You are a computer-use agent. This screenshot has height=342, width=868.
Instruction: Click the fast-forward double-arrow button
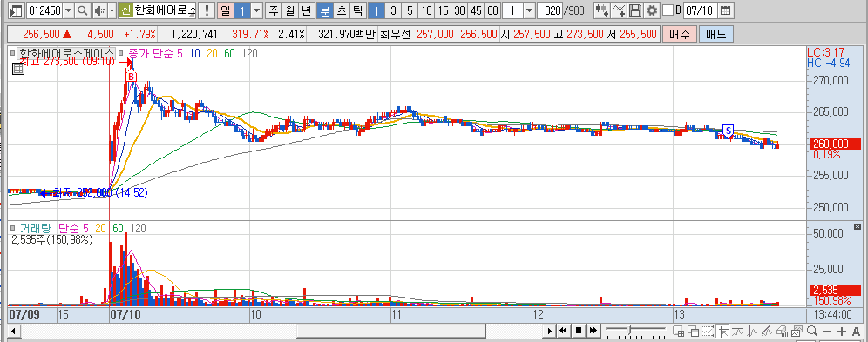click(x=593, y=331)
